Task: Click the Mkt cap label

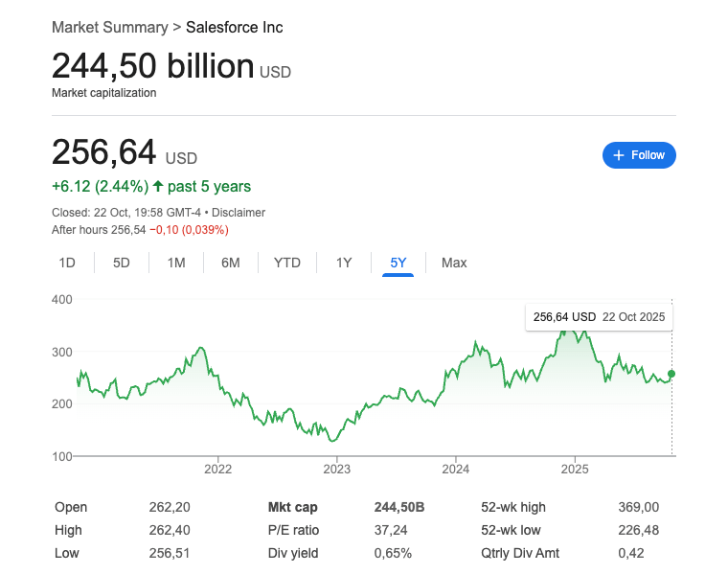Action: coord(293,507)
